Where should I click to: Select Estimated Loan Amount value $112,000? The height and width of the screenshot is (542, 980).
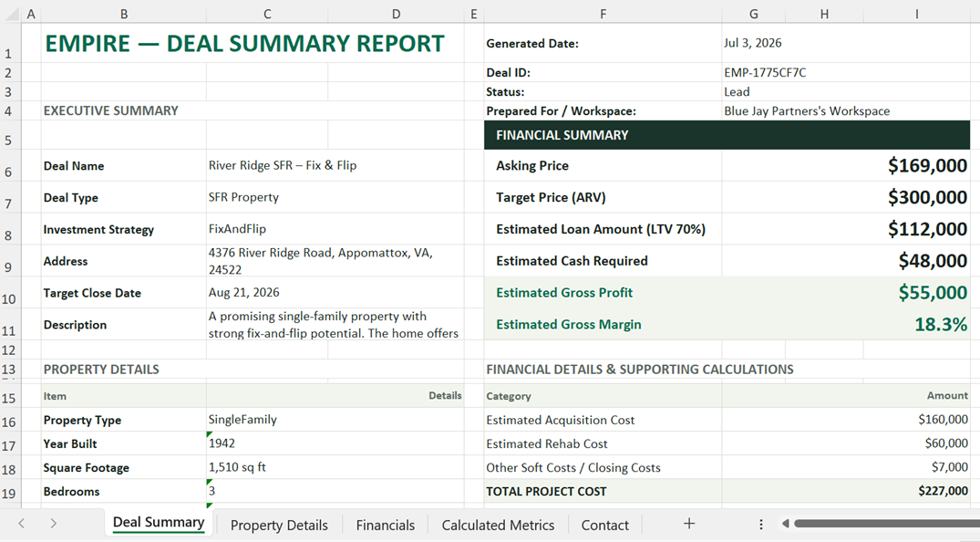pyautogui.click(x=927, y=229)
